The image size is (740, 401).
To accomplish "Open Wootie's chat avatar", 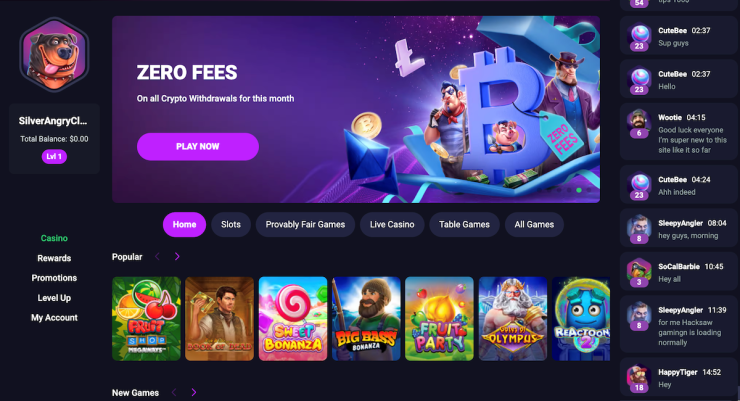I will pos(639,123).
